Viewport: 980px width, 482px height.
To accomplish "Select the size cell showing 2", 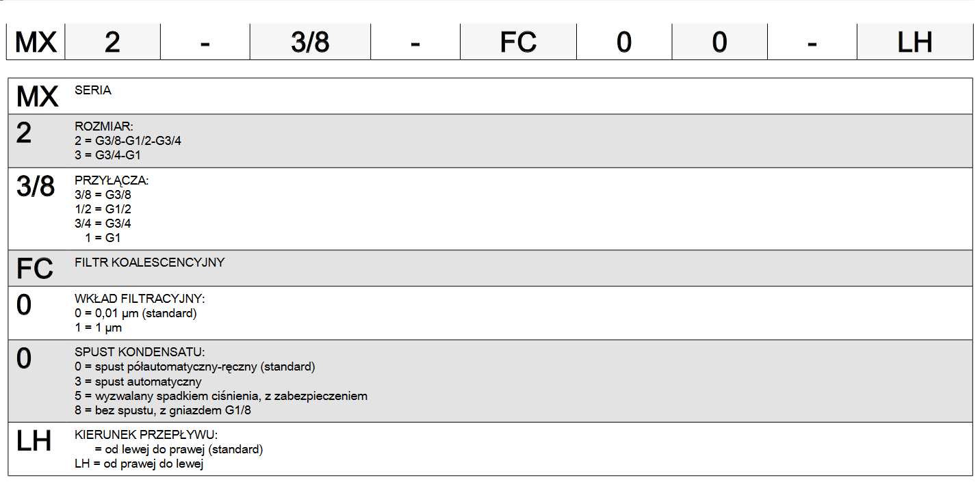I will tap(113, 42).
